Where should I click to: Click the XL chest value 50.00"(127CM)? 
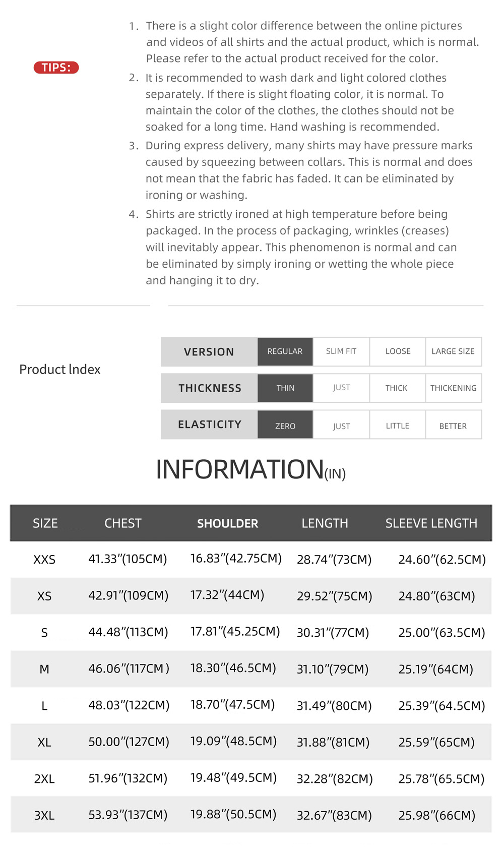point(129,742)
